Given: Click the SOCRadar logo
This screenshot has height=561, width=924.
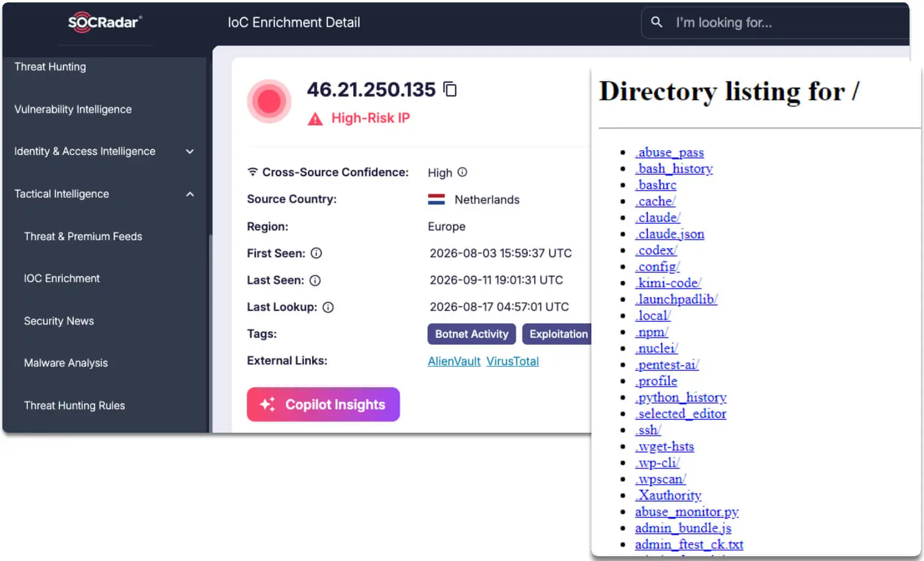Looking at the screenshot, I should [x=105, y=22].
